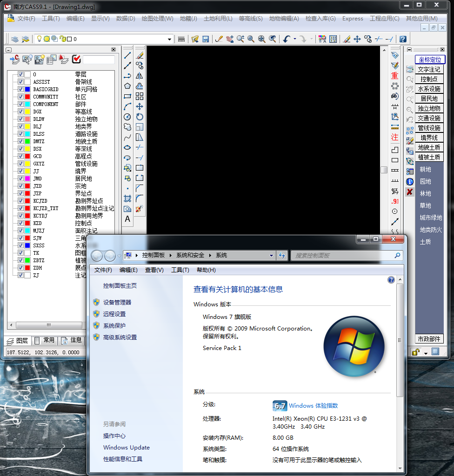Screen dimensions: 454x476
Task: Click the 坐标定位 button
Action: tap(430, 59)
